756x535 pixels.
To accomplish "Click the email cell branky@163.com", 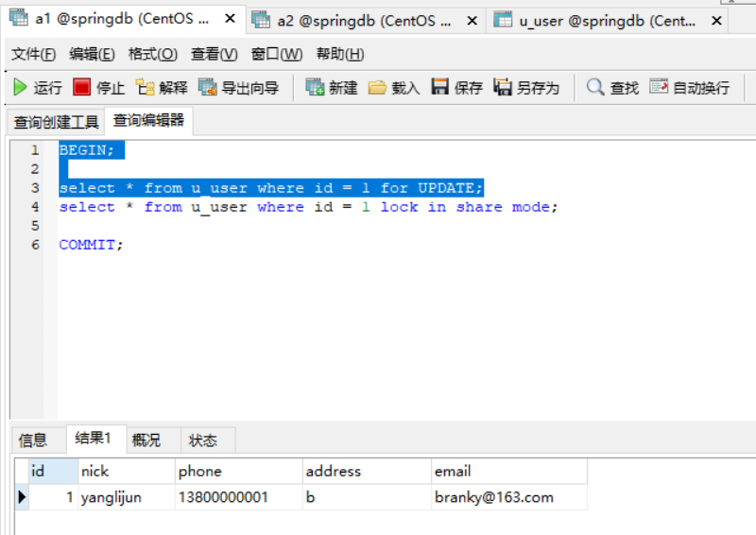I will tap(509, 497).
